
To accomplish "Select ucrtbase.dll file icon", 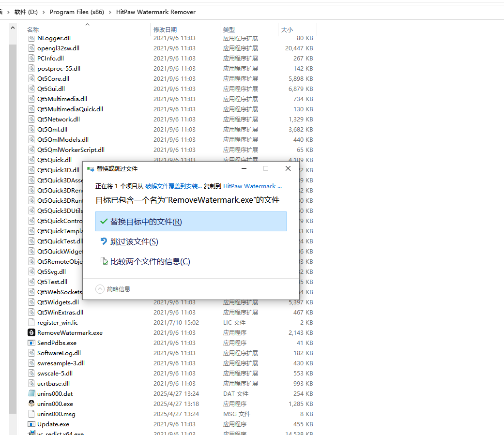I will tap(31, 383).
